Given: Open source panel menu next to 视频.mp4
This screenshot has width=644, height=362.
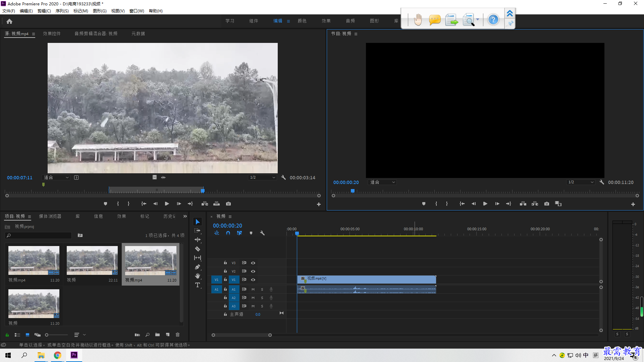Looking at the screenshot, I should 33,34.
